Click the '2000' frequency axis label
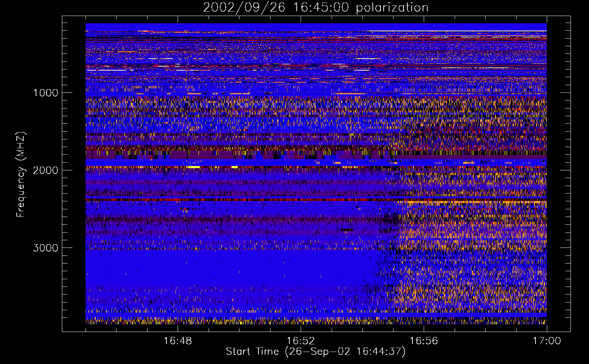Screen dimensions: 589x364 46,170
